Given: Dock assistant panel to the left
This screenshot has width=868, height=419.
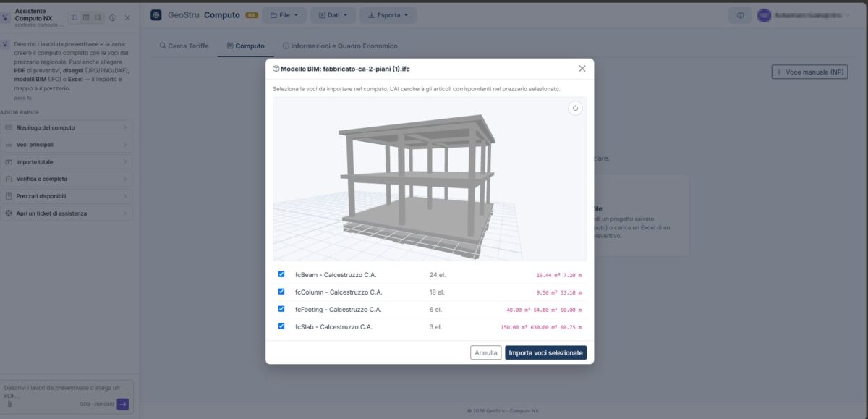Looking at the screenshot, I should 74,17.
